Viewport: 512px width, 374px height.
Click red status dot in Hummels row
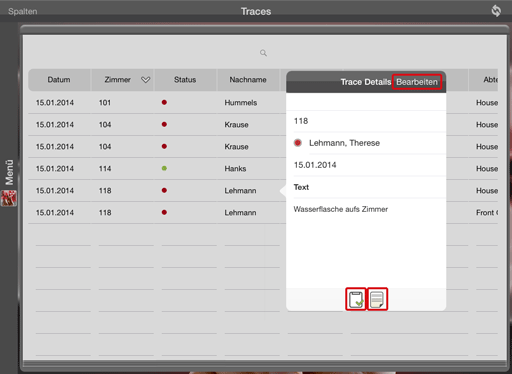(164, 102)
